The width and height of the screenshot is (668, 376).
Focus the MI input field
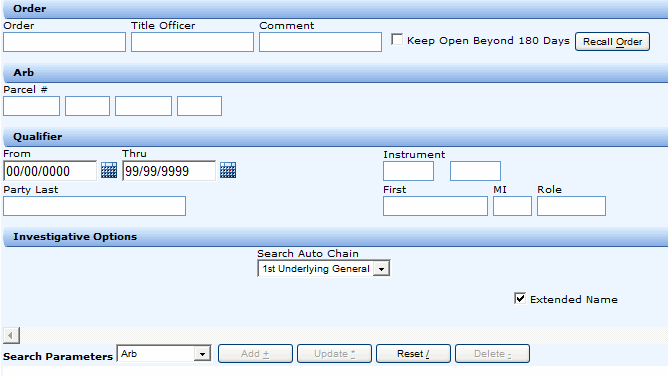tap(513, 206)
